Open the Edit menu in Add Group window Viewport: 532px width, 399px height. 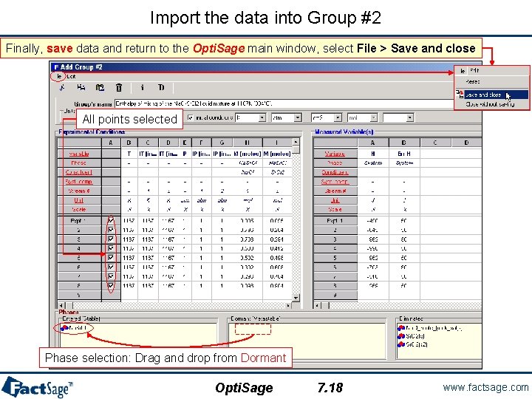[x=71, y=76]
